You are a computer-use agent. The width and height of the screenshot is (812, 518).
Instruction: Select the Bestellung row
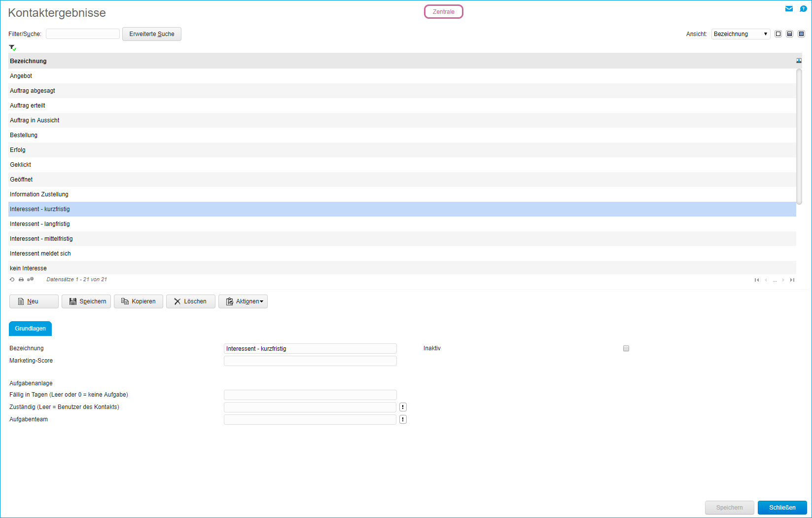[402, 135]
